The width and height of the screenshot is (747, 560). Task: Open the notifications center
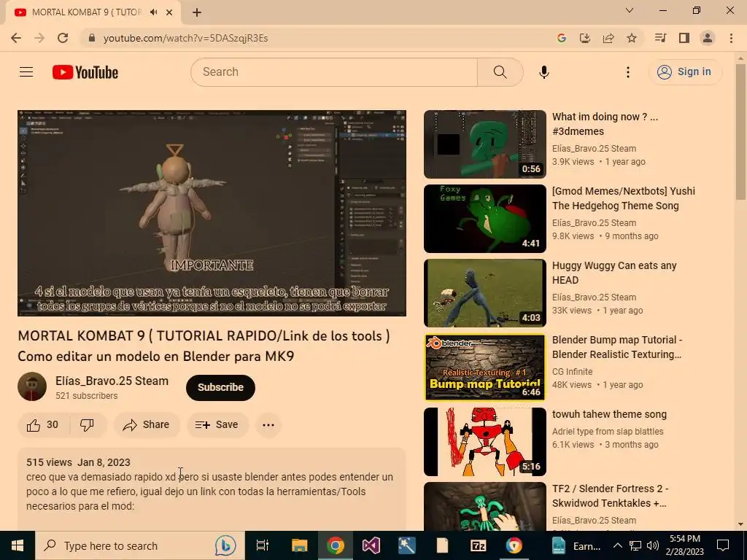point(723,545)
